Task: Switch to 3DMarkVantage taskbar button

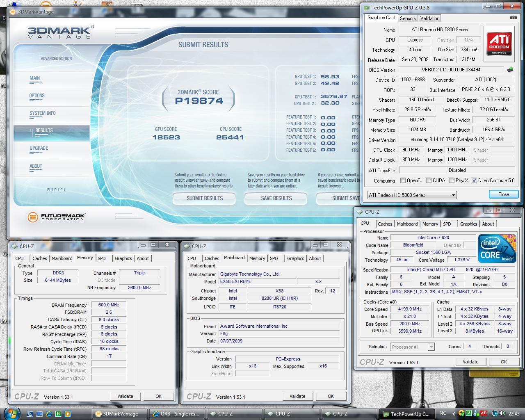Action: coord(120,414)
